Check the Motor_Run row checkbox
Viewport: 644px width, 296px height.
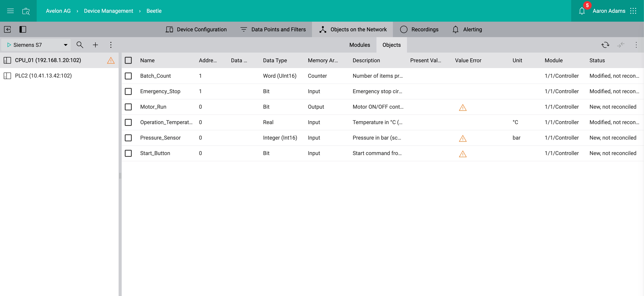pyautogui.click(x=128, y=107)
